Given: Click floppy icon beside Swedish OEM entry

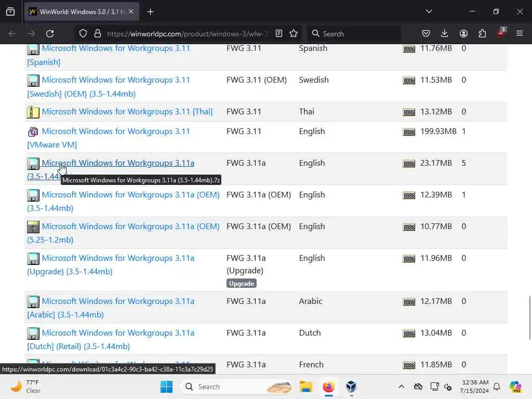Looking at the screenshot, I should point(33,81).
